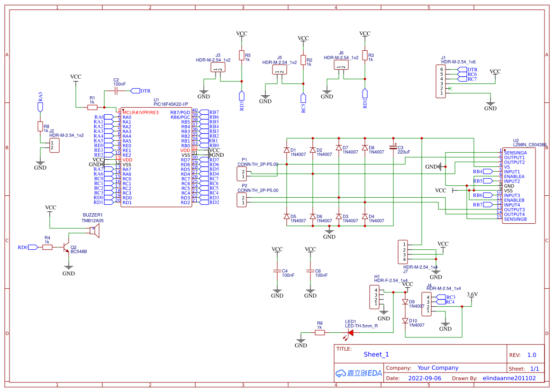Click the drawn by name elindaanne201102

pyautogui.click(x=509, y=378)
